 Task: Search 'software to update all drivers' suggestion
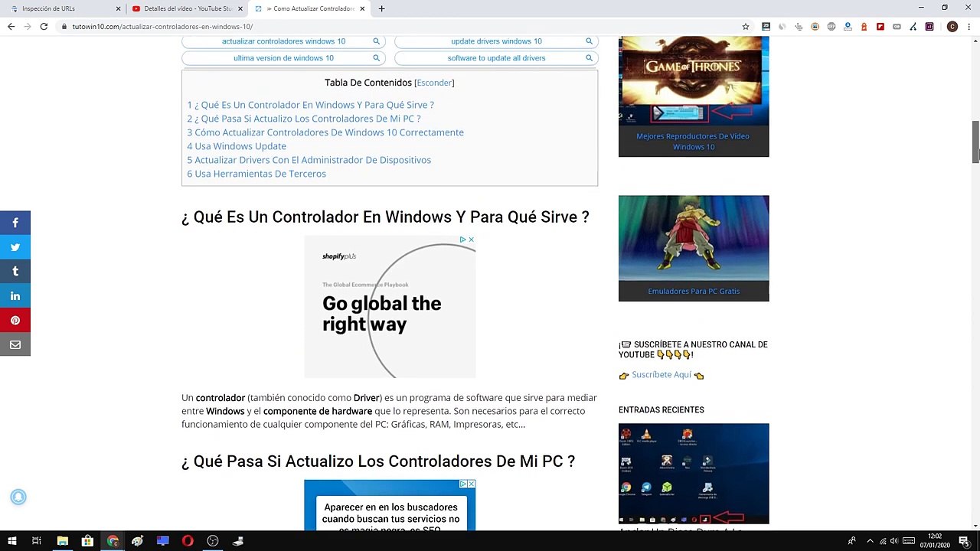(x=496, y=58)
